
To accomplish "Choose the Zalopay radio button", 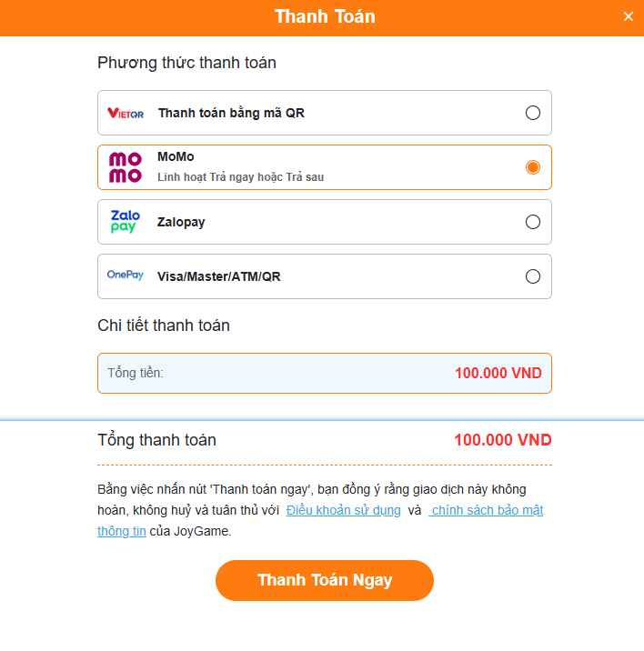I will coord(533,222).
